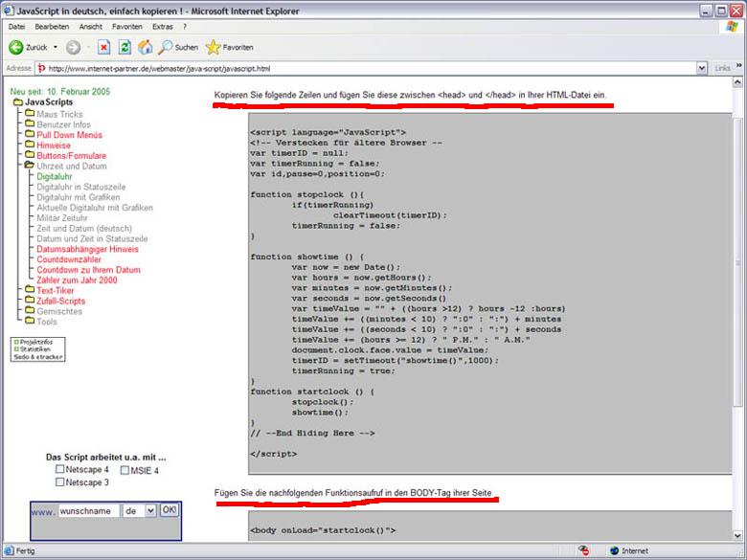Tick the Netscape 4 checkbox
The width and height of the screenshot is (747, 560).
[x=59, y=469]
